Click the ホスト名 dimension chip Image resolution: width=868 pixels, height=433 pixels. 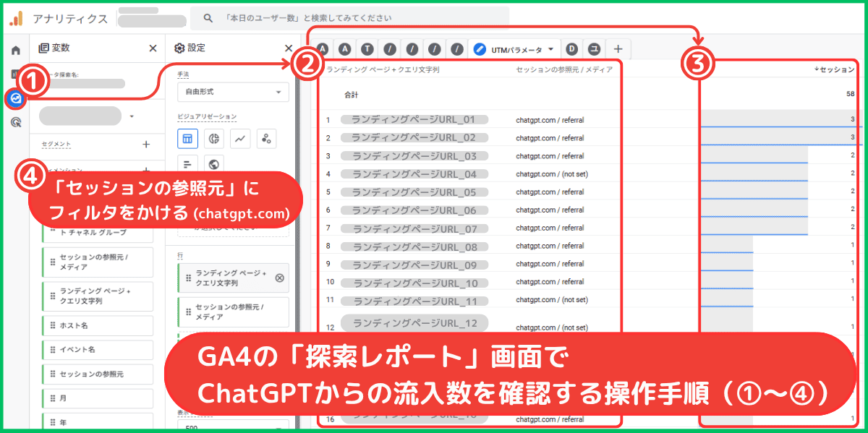tap(98, 326)
